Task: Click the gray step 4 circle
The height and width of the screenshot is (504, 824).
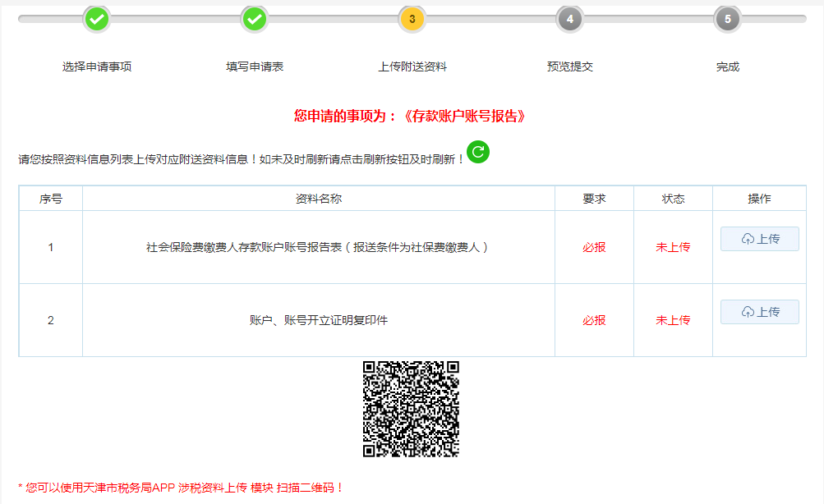Action: pyautogui.click(x=569, y=20)
